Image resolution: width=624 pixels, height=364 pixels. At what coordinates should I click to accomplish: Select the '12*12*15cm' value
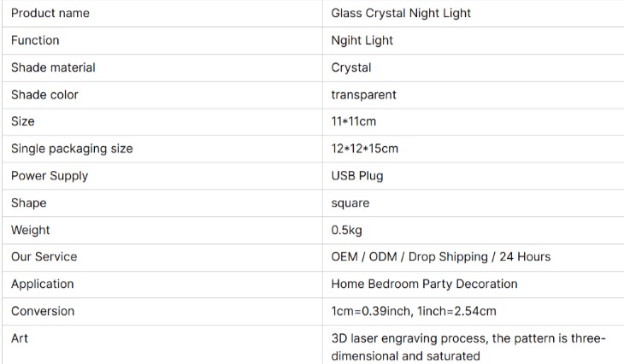(x=364, y=149)
